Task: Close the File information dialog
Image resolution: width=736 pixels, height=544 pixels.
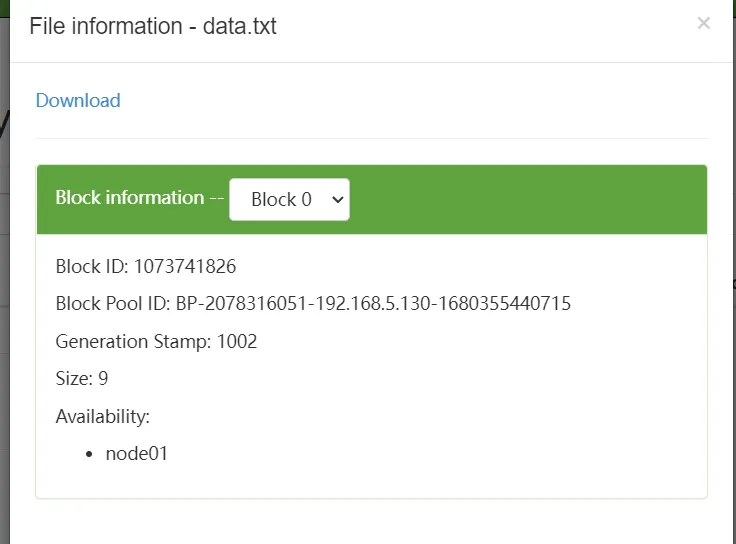Action: coord(703,23)
